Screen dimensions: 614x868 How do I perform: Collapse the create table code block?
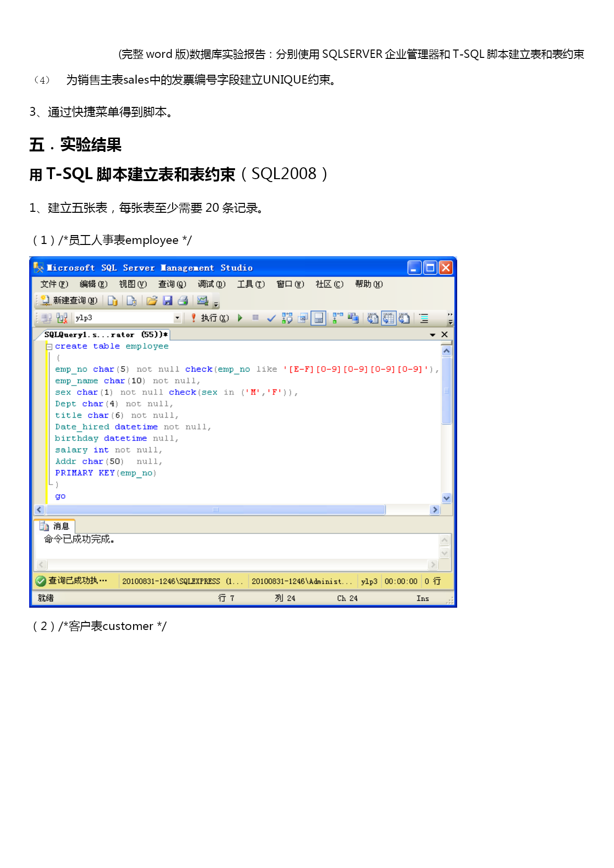pos(49,346)
